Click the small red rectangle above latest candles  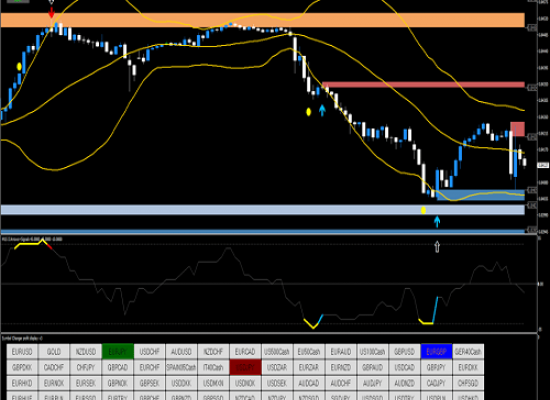tap(517, 129)
